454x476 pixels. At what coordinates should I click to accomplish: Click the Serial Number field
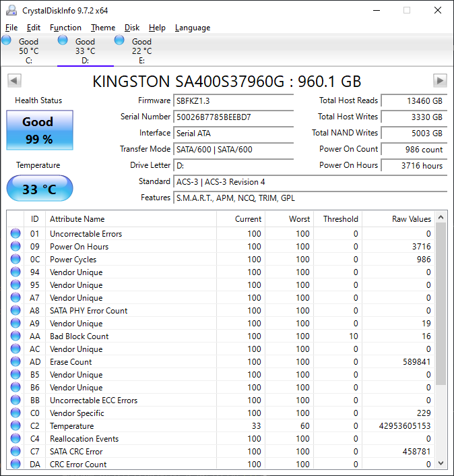pyautogui.click(x=234, y=117)
